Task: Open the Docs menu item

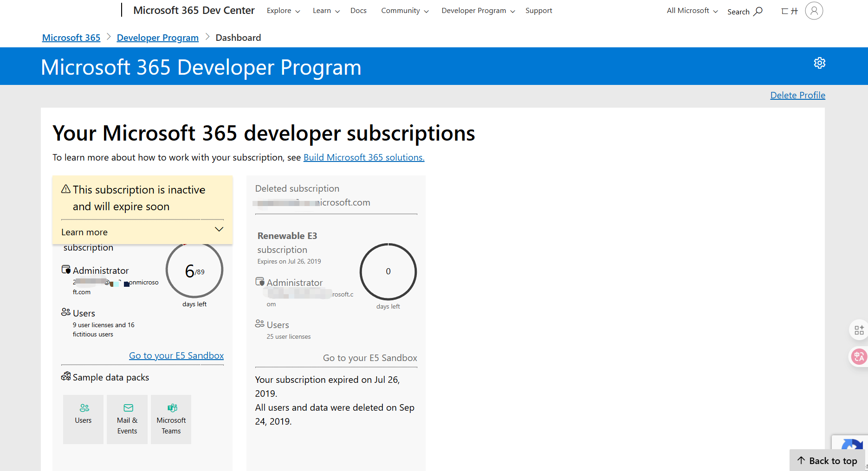Action: click(358, 11)
